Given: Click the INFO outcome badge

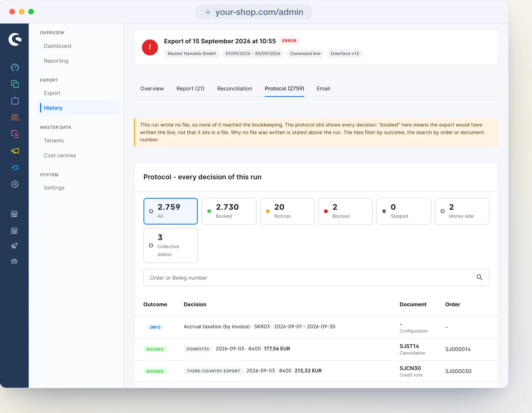Looking at the screenshot, I should 155,327.
